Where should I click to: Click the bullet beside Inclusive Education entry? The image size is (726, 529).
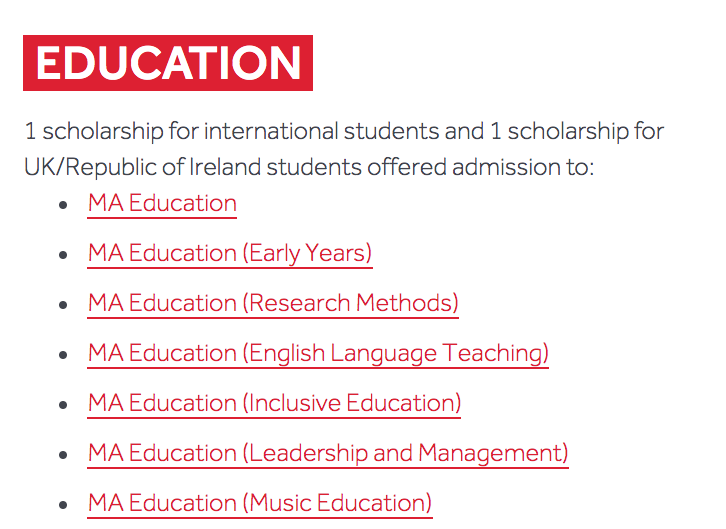pyautogui.click(x=63, y=405)
